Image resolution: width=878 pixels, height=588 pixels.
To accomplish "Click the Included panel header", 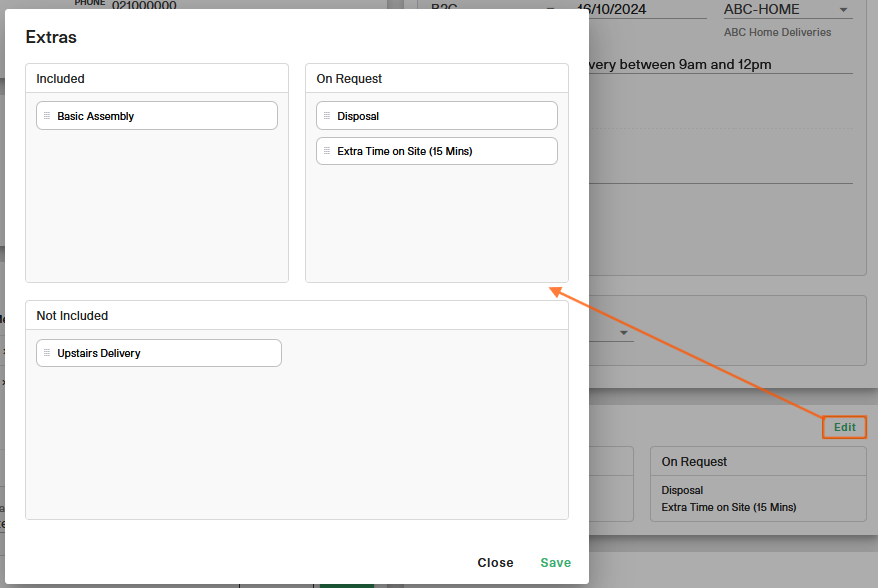I will (157, 79).
